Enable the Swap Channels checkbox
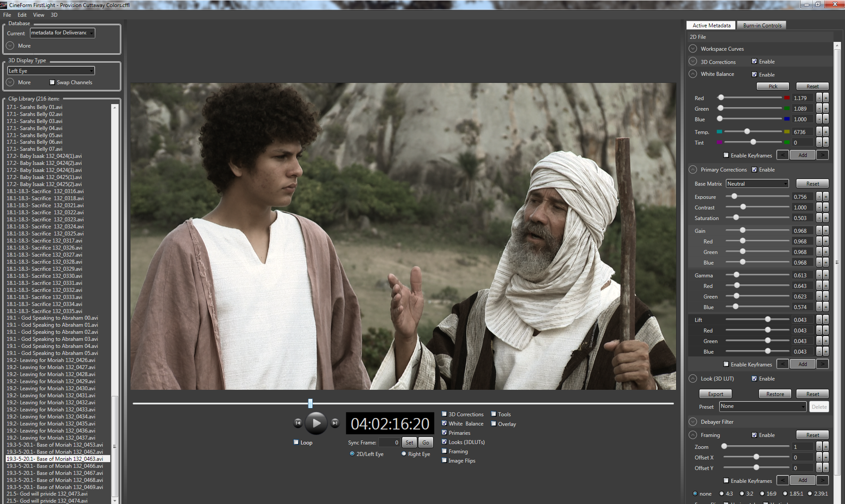845x504 pixels. pyautogui.click(x=52, y=82)
